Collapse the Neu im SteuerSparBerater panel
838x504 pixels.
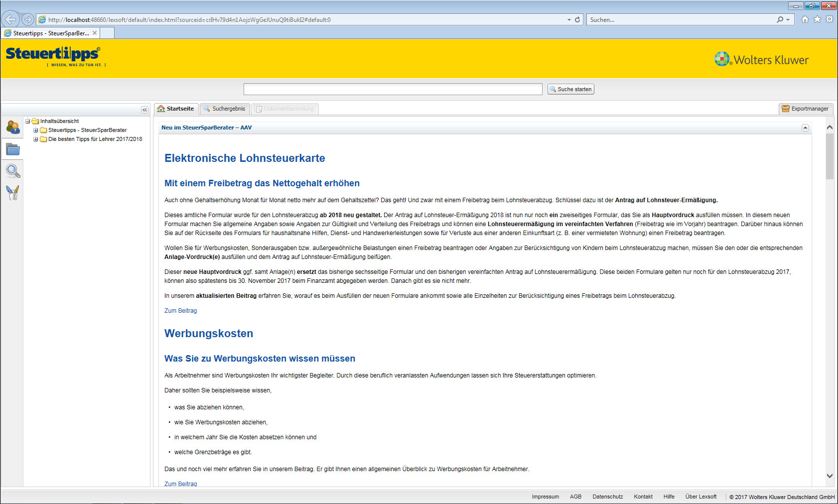coord(805,128)
